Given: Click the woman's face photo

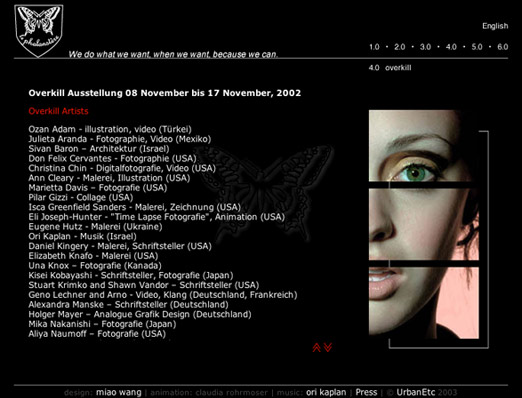Looking at the screenshot, I should point(424,224).
